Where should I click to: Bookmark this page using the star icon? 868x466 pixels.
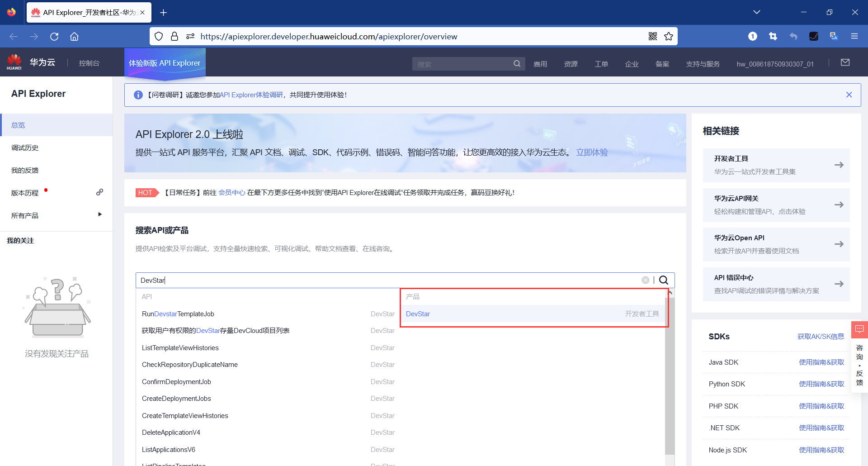(x=669, y=36)
